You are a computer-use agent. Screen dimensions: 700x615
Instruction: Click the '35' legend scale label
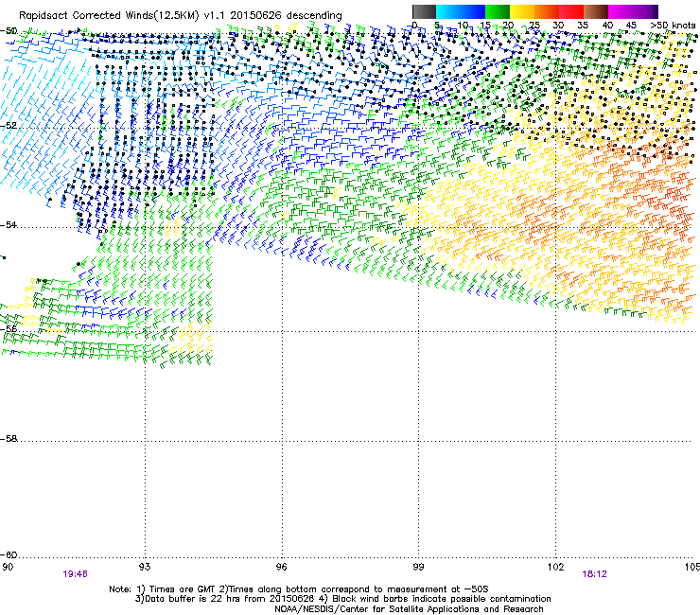point(583,26)
